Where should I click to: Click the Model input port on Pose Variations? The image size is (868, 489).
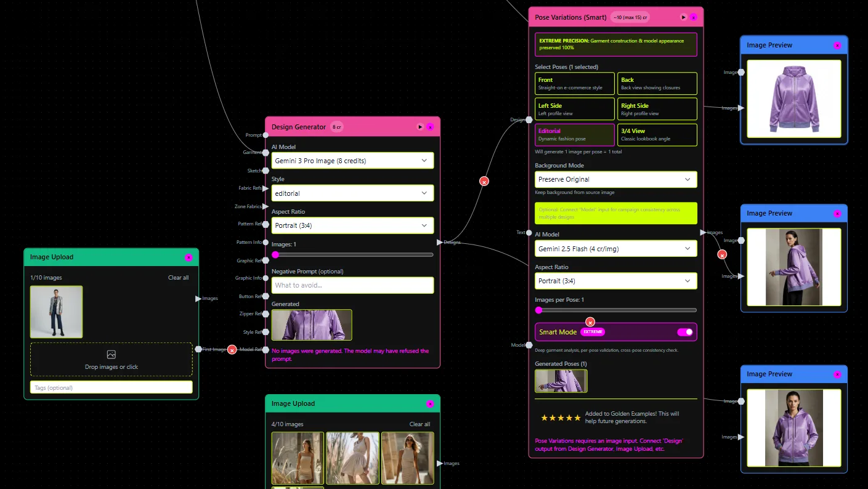[529, 345]
